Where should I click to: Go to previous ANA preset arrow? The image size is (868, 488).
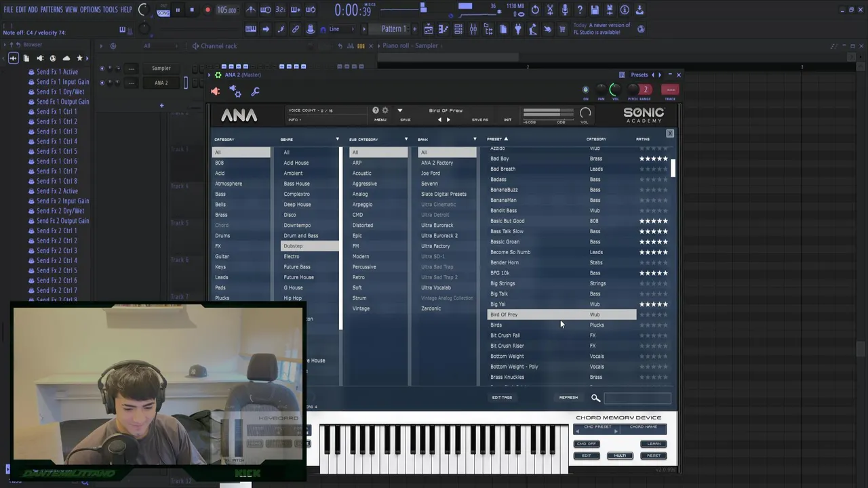[439, 120]
